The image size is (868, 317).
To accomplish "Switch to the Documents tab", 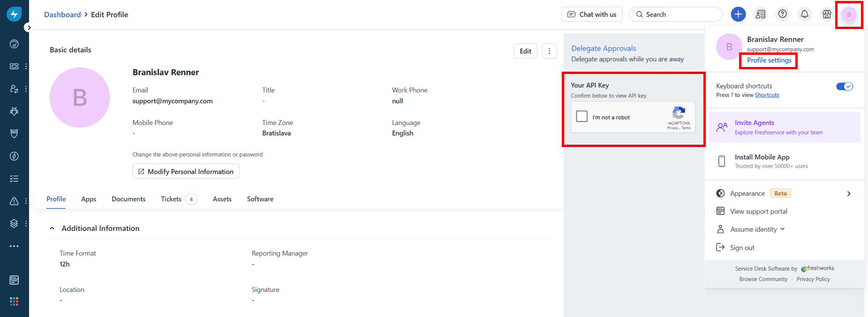I will pos(128,199).
